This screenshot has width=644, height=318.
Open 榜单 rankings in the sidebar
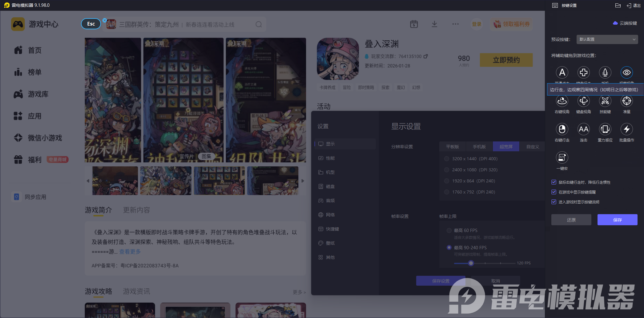pos(28,72)
